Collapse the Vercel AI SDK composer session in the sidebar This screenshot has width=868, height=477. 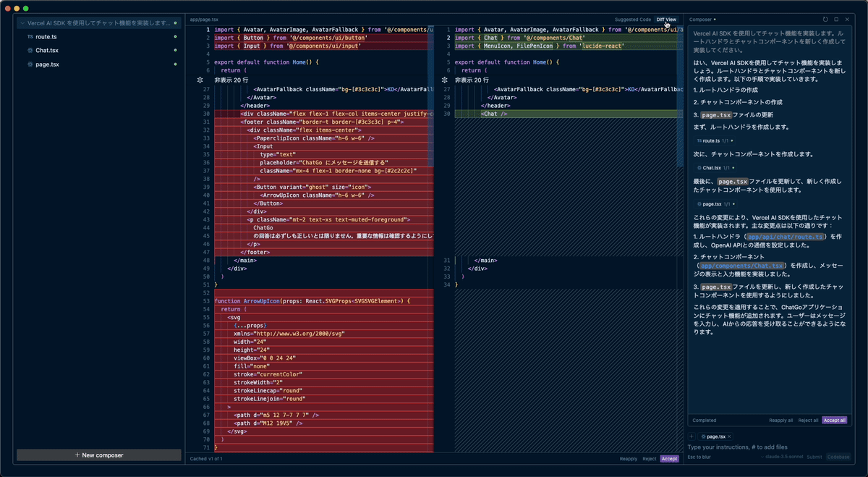pos(22,23)
